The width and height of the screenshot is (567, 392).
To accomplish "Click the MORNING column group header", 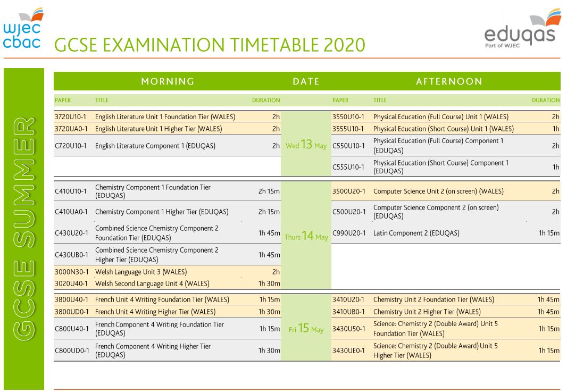I will click(168, 81).
